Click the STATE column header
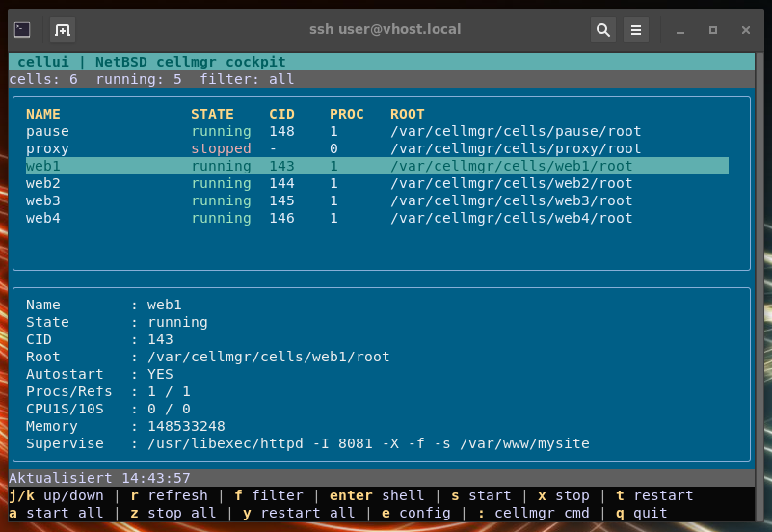Viewport: 772px width, 532px height. coord(212,114)
